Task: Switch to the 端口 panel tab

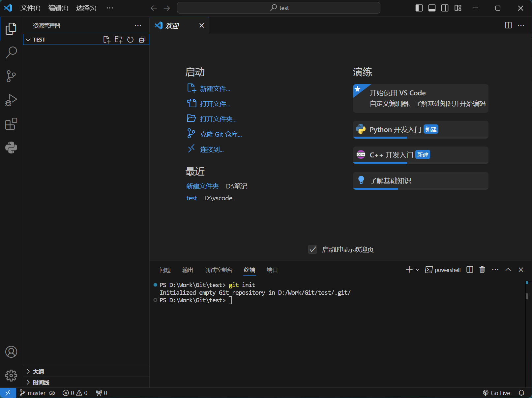Action: pyautogui.click(x=272, y=270)
